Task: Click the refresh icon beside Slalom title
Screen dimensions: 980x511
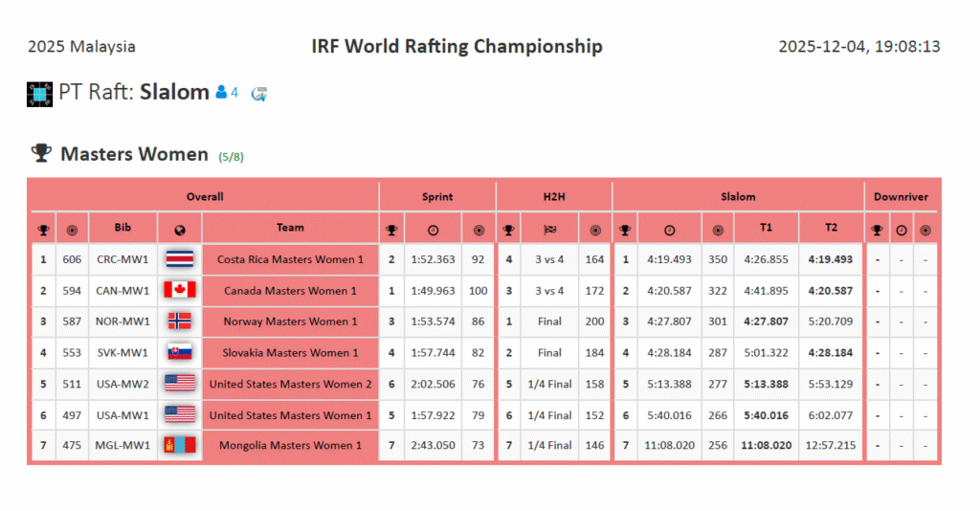Action: 258,93
